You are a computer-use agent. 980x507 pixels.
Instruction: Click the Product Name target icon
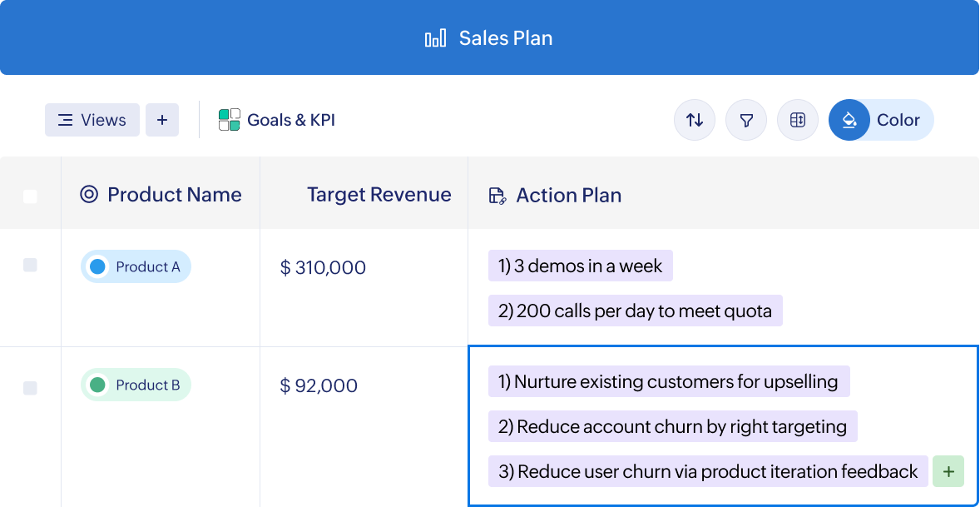[x=89, y=195]
